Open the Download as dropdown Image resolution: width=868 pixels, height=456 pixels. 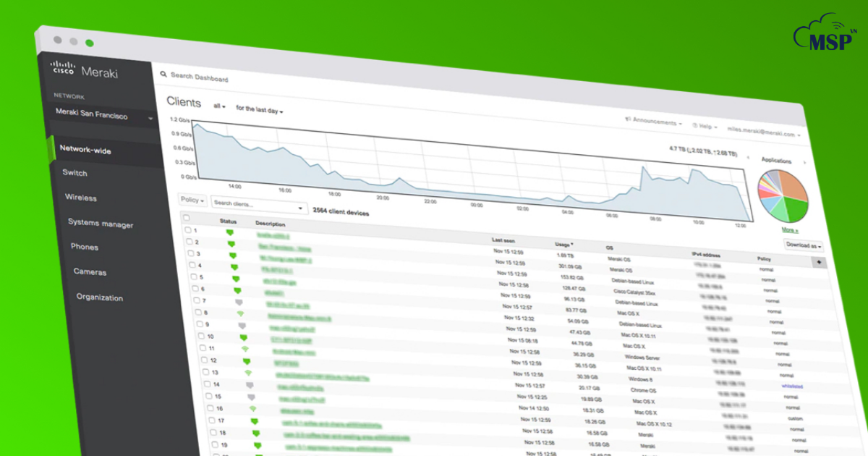(x=804, y=245)
